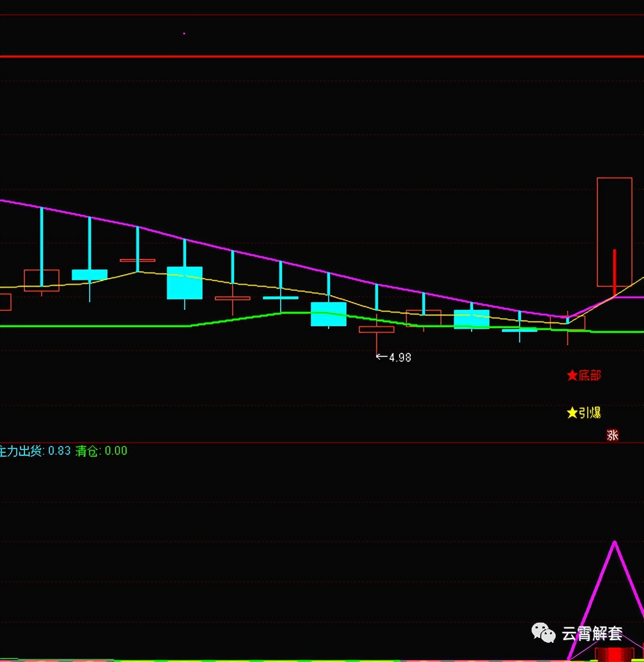Click the red 涨 badge

click(x=612, y=435)
